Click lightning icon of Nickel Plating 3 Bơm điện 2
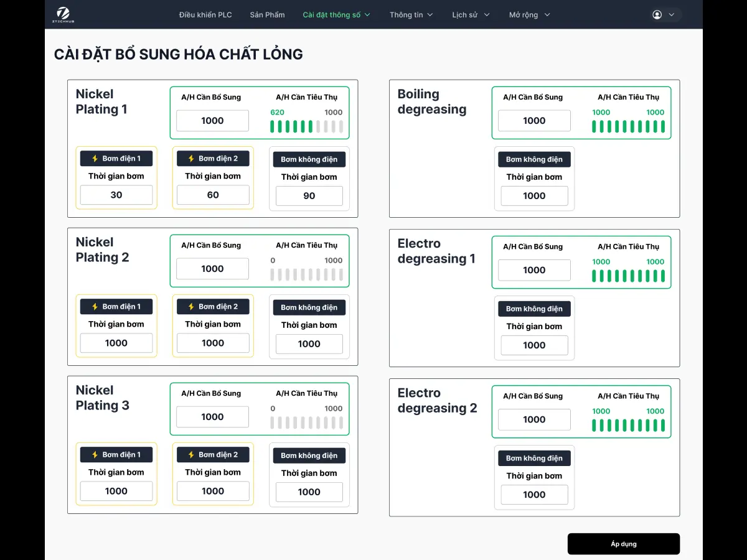This screenshot has height=560, width=747. click(191, 455)
